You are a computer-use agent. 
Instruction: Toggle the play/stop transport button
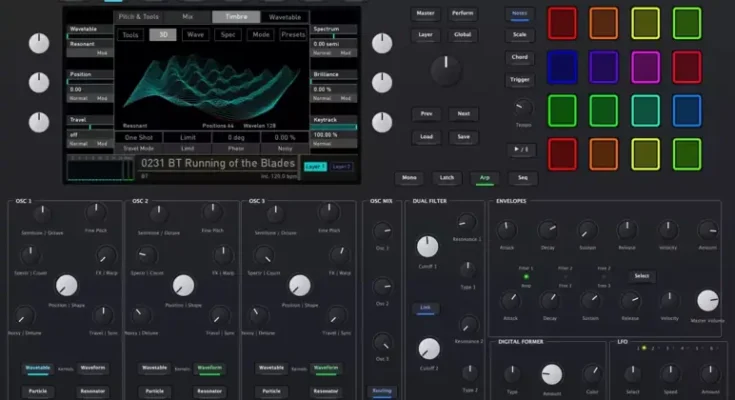(521, 150)
